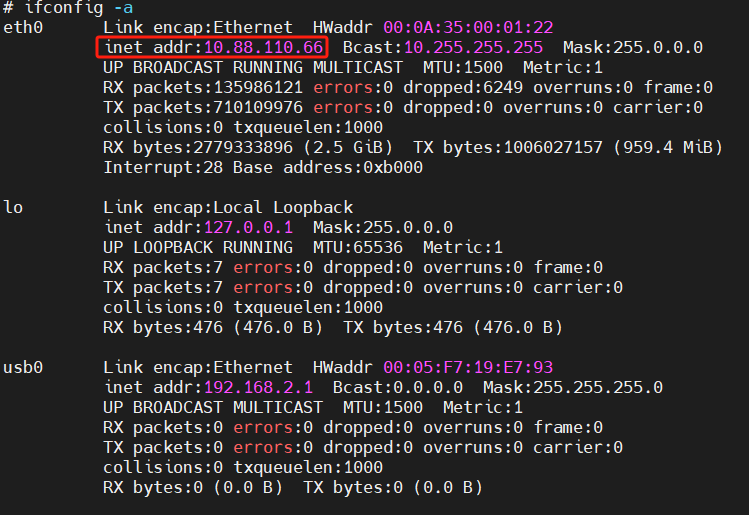The width and height of the screenshot is (749, 515).
Task: Click lo's RX packets:7 text
Action: point(163,268)
